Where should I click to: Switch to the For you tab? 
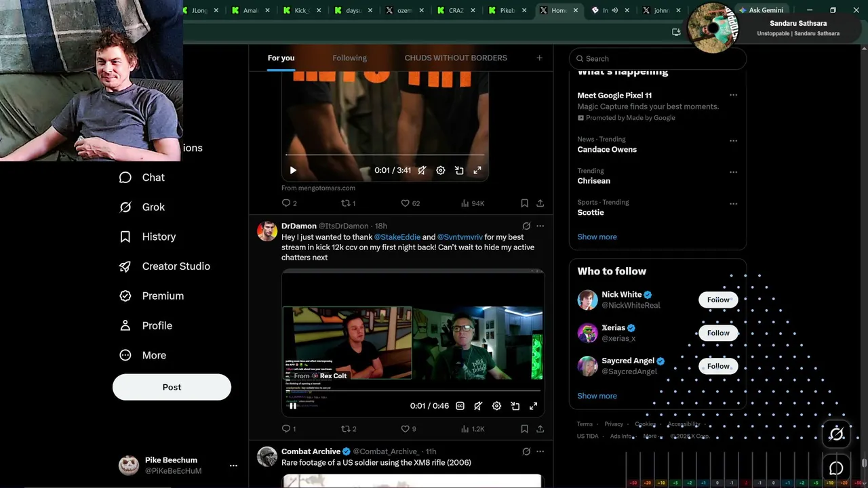coord(281,58)
